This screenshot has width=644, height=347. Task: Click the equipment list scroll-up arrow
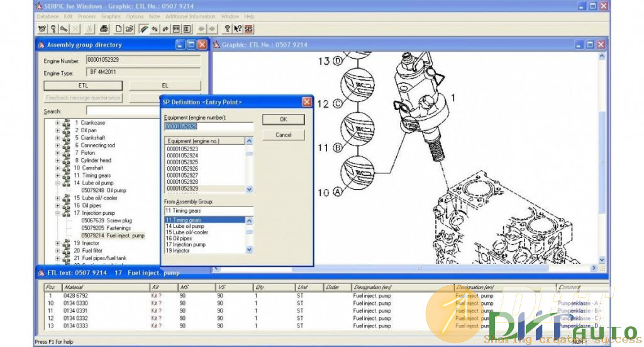click(x=249, y=141)
